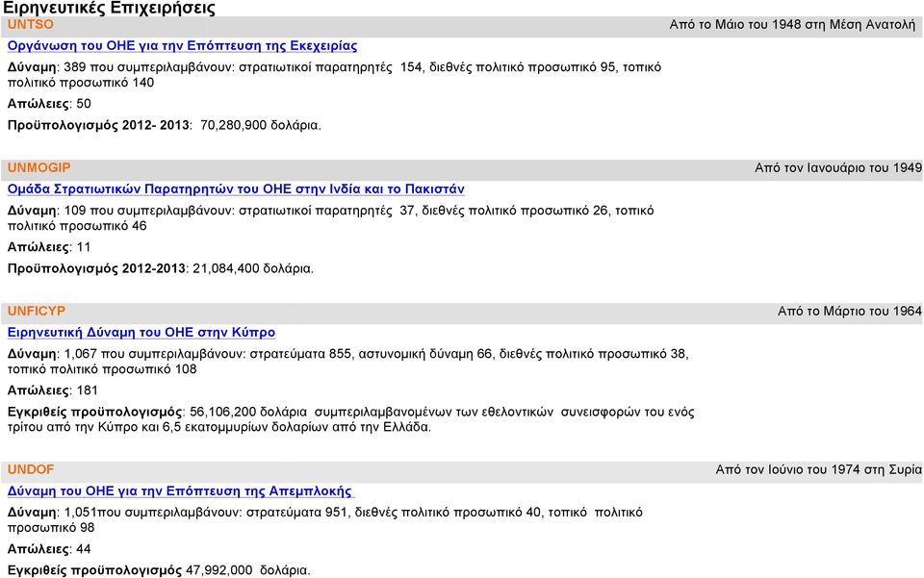
Task: Open Δύναμη του ΟΗΕ για την Εποπτεία της Απεμπλοκής link
Action: (x=180, y=490)
